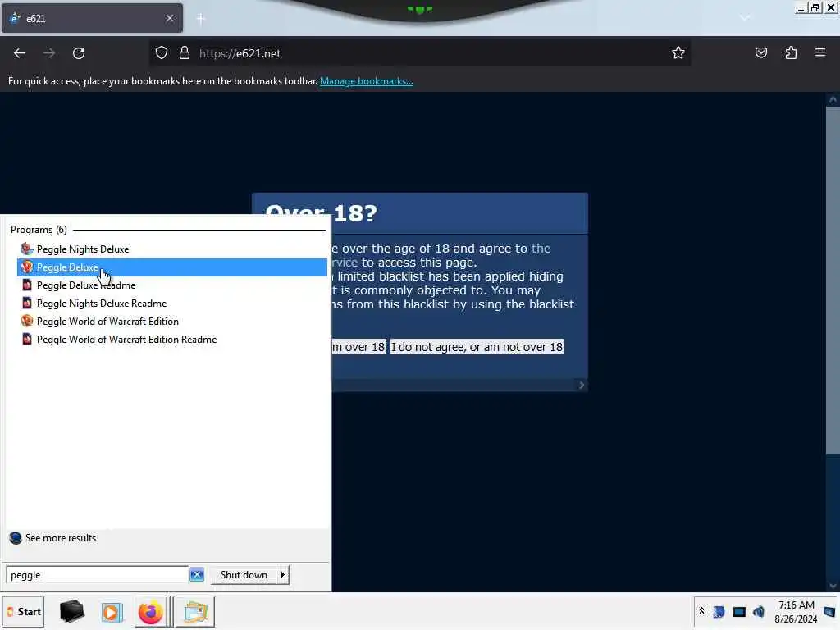The width and height of the screenshot is (840, 630).
Task: Open Windows Media Player from taskbar
Action: click(112, 612)
